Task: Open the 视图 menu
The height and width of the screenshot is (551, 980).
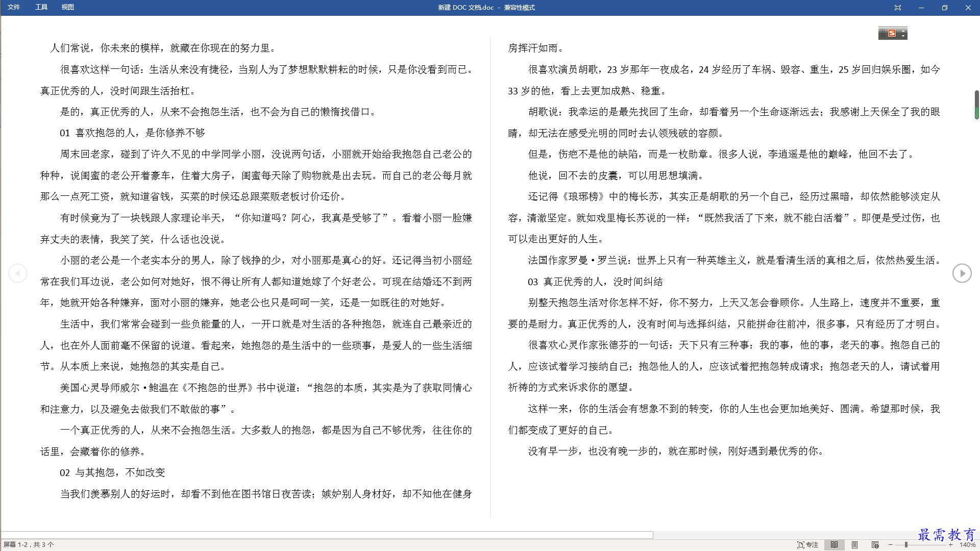Action: [x=68, y=7]
